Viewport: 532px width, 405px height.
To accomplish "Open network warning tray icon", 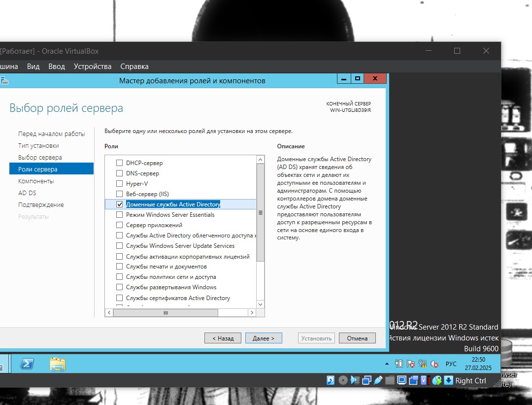I will [423, 364].
